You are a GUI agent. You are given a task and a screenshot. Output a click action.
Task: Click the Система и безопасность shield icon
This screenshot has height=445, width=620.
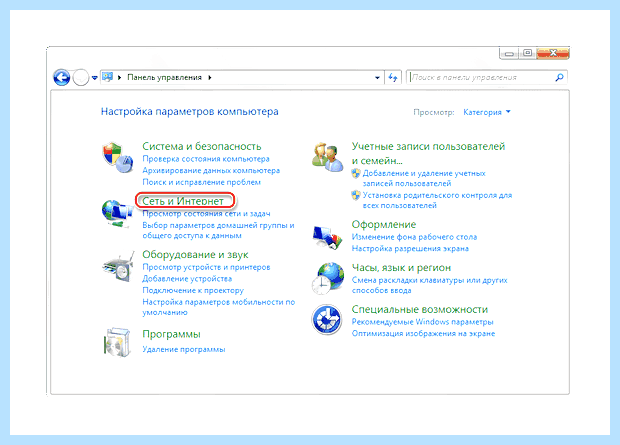pos(117,158)
